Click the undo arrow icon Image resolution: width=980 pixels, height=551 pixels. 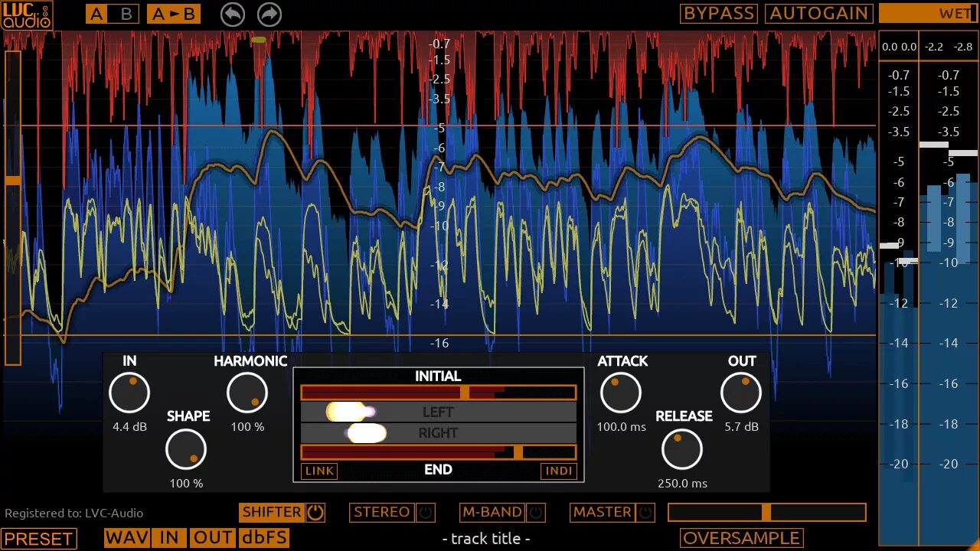click(x=232, y=14)
